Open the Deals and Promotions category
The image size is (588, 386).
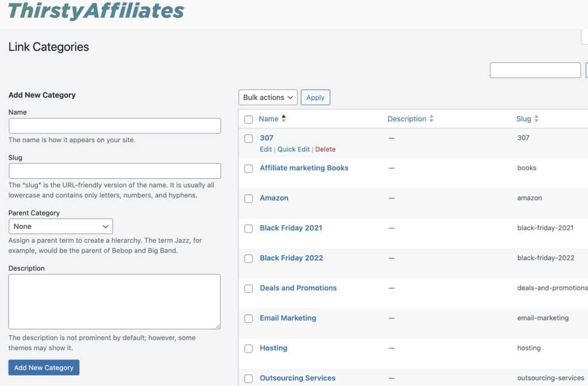pos(298,288)
